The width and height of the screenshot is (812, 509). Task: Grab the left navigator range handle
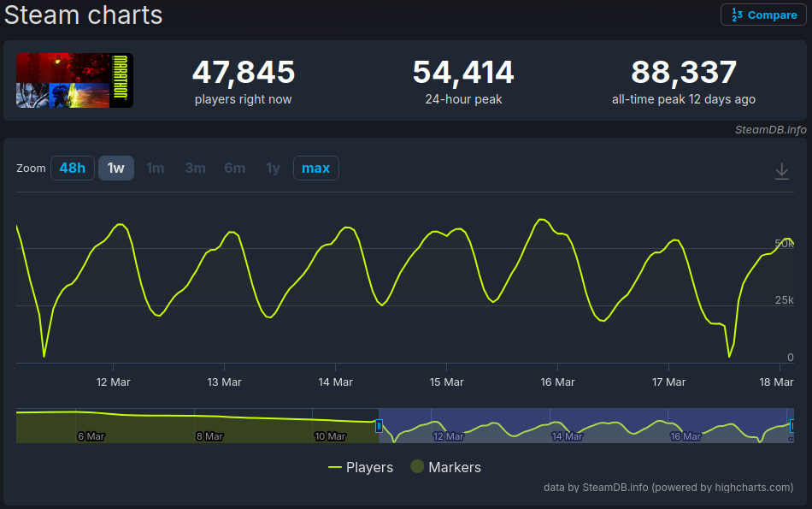coord(379,426)
